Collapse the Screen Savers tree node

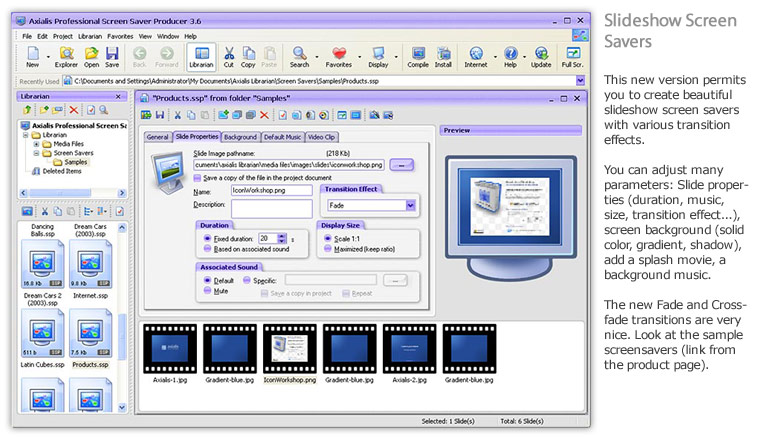(x=36, y=153)
